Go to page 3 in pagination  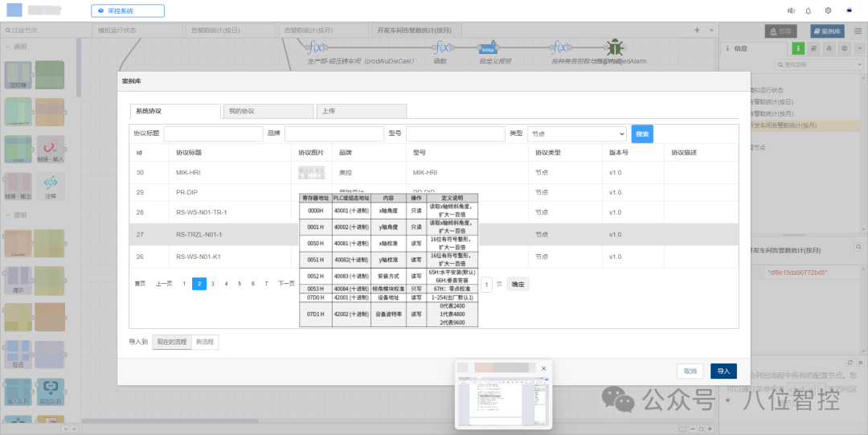[212, 284]
